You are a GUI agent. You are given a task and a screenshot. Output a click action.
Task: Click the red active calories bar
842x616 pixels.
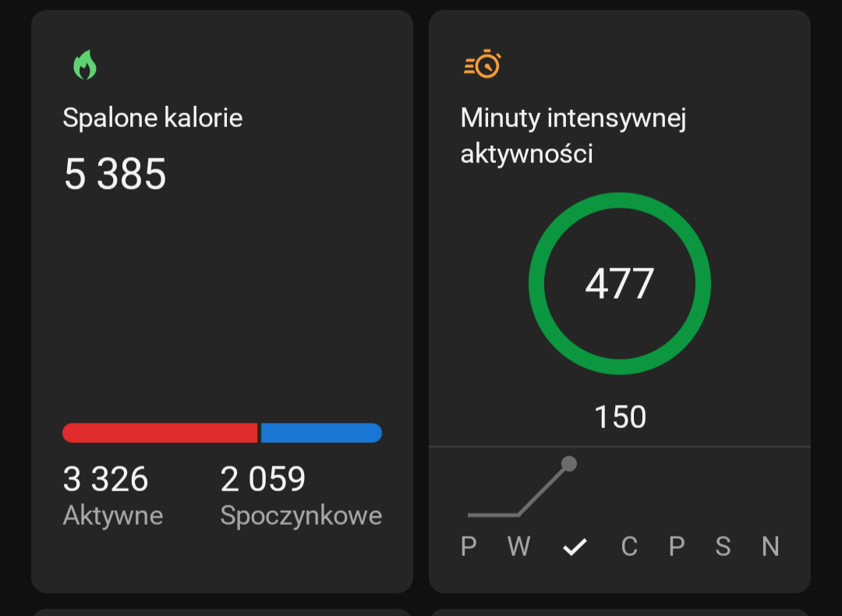point(160,433)
